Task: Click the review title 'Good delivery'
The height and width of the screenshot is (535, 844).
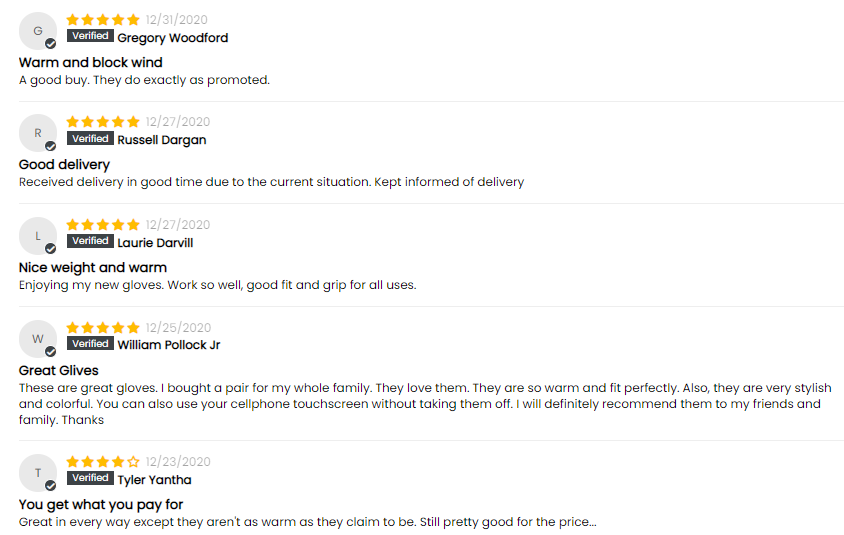Action: pos(64,165)
